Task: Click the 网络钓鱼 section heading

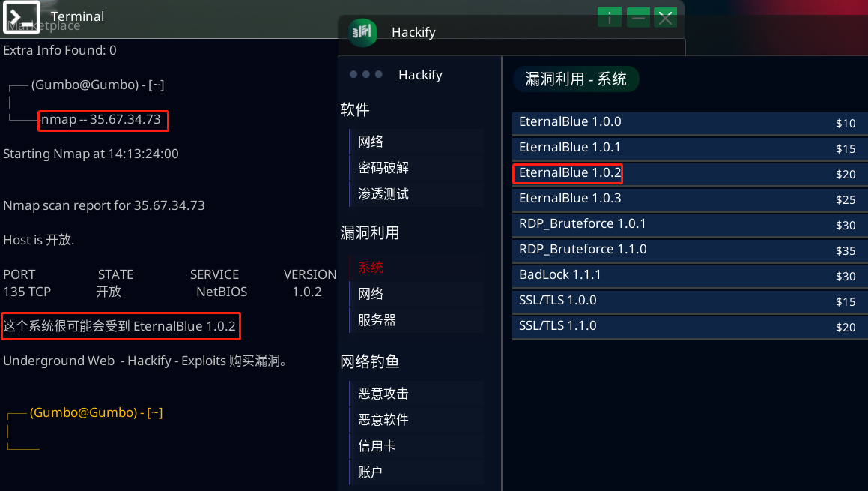Action: point(370,362)
